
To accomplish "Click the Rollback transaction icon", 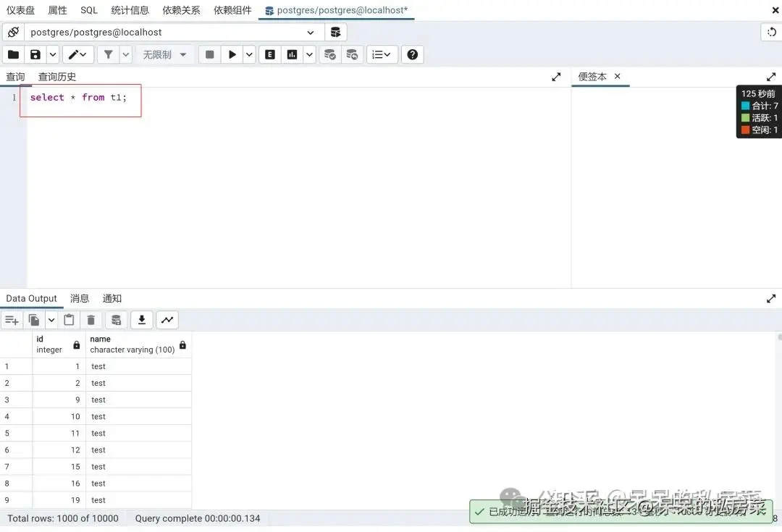I will click(352, 55).
